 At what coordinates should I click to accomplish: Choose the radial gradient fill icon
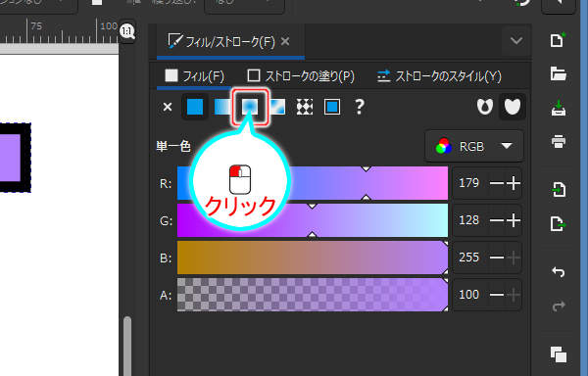(250, 107)
